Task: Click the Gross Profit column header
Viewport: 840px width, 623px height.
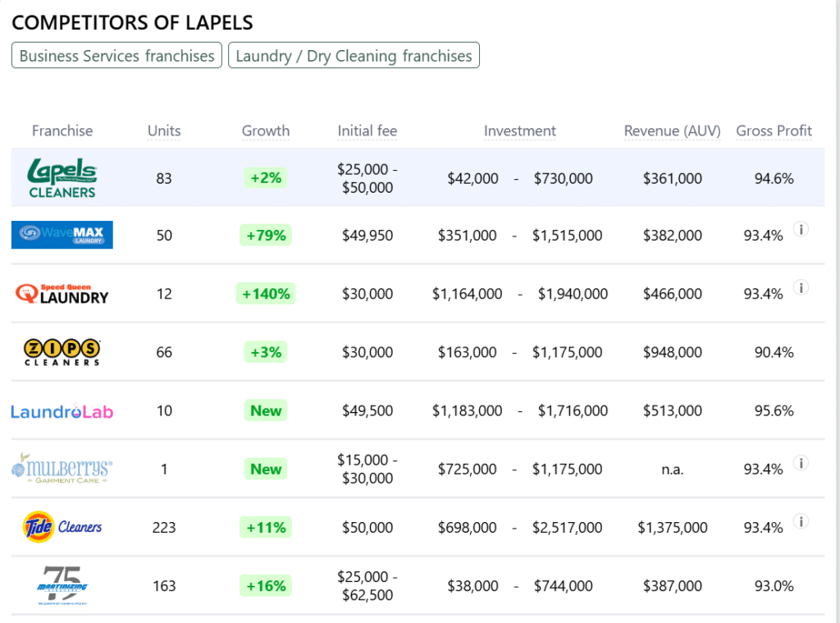Action: tap(774, 131)
